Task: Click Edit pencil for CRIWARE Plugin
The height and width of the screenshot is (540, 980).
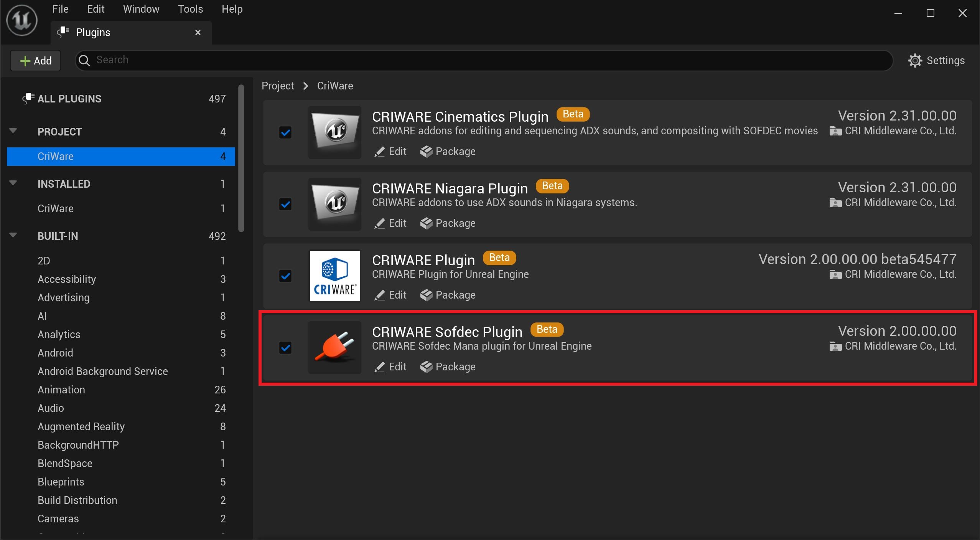Action: tap(380, 295)
